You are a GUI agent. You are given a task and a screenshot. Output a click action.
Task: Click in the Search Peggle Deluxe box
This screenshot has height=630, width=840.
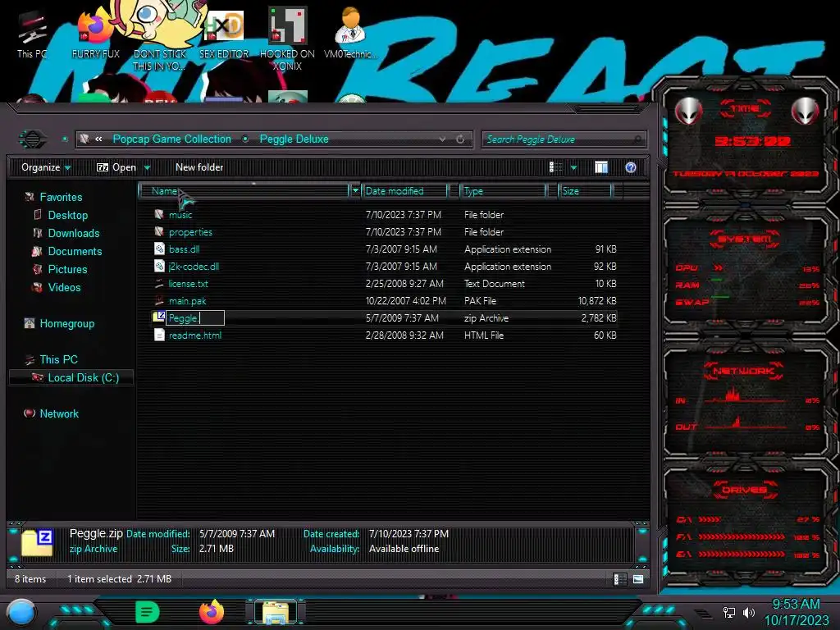(564, 139)
